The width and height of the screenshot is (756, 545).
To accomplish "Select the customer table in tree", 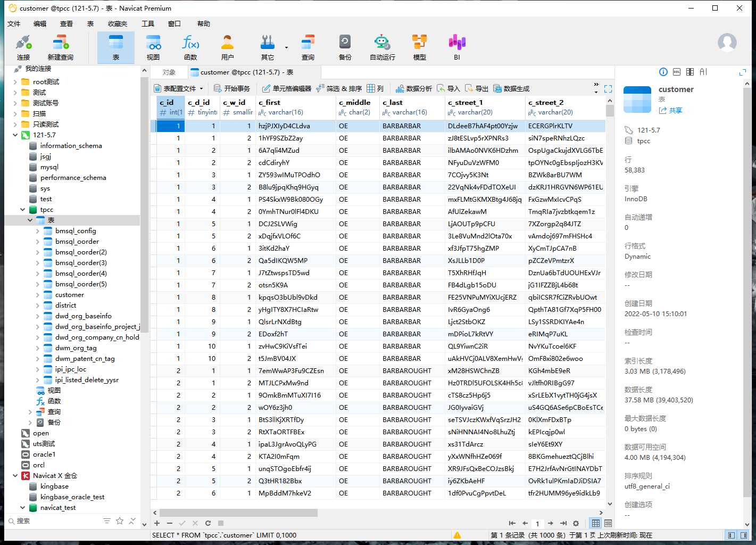I will (x=70, y=295).
